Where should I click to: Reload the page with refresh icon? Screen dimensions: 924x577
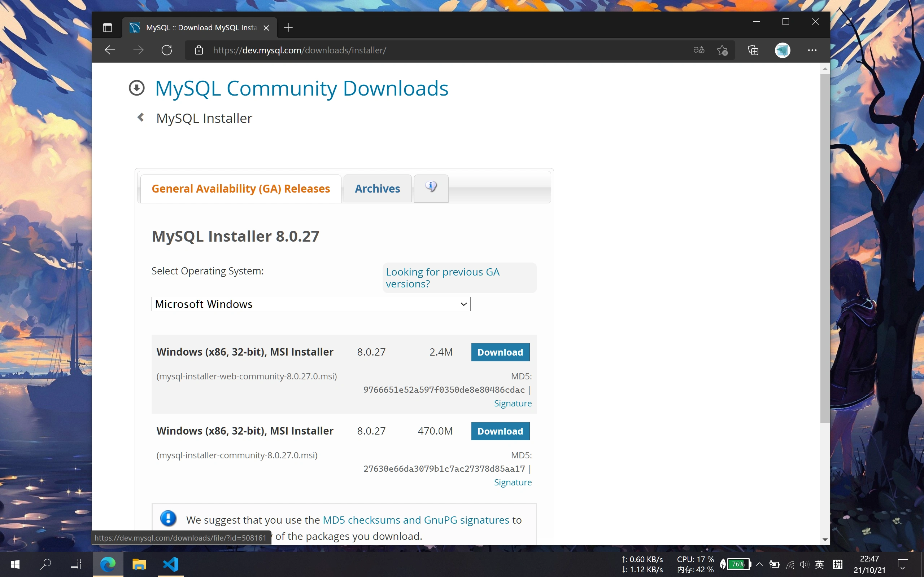click(x=167, y=50)
